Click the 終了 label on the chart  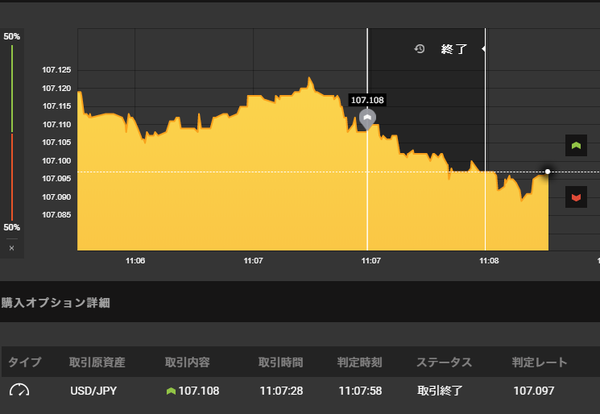pyautogui.click(x=454, y=49)
